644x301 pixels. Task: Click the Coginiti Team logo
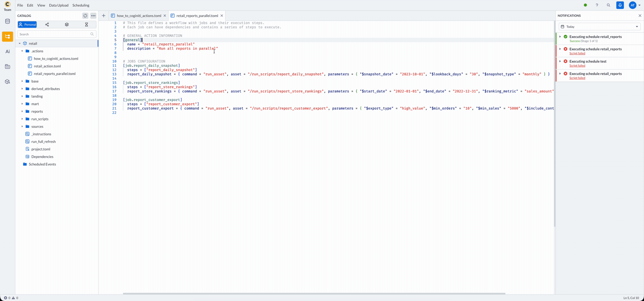tap(8, 6)
